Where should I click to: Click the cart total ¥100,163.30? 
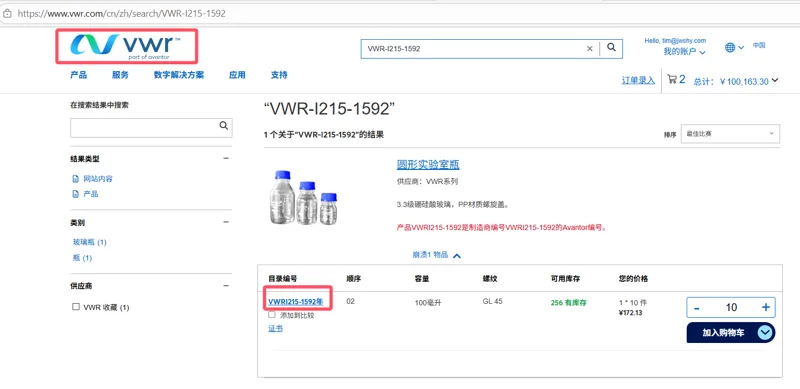pyautogui.click(x=743, y=81)
